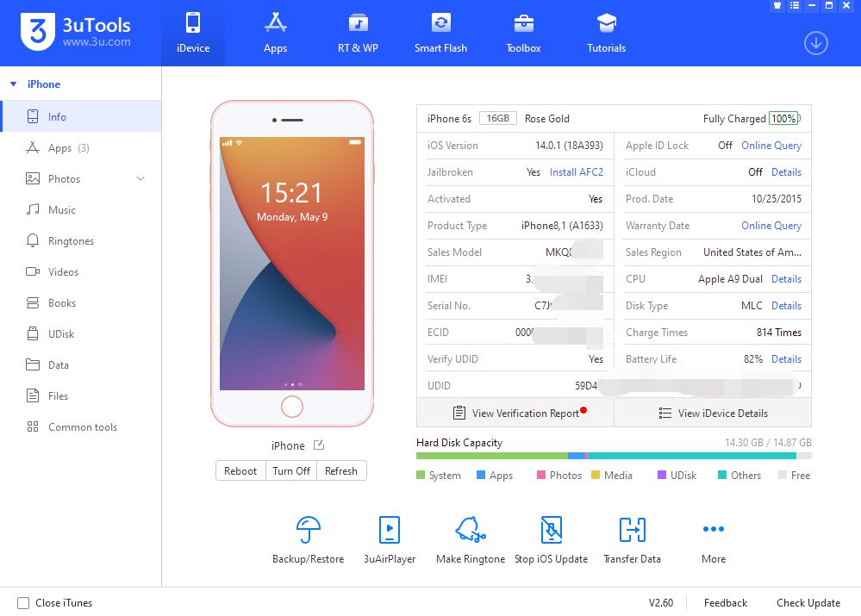Open Apps (3) in the sidebar
The height and width of the screenshot is (616, 861).
81,147
